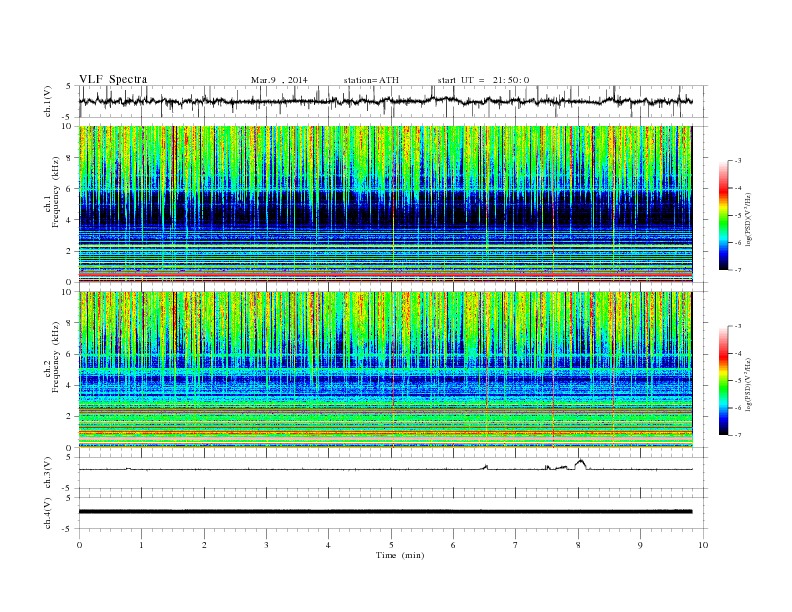Click the log(PSD) label beside ch.1 colorbar
This screenshot has height=612, width=792.
coord(750,219)
